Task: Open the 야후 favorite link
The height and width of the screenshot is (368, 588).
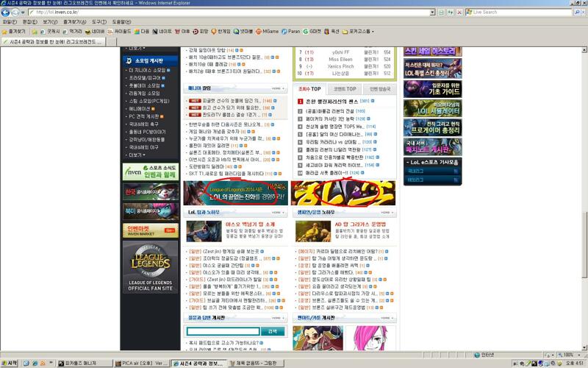Action: [182, 32]
